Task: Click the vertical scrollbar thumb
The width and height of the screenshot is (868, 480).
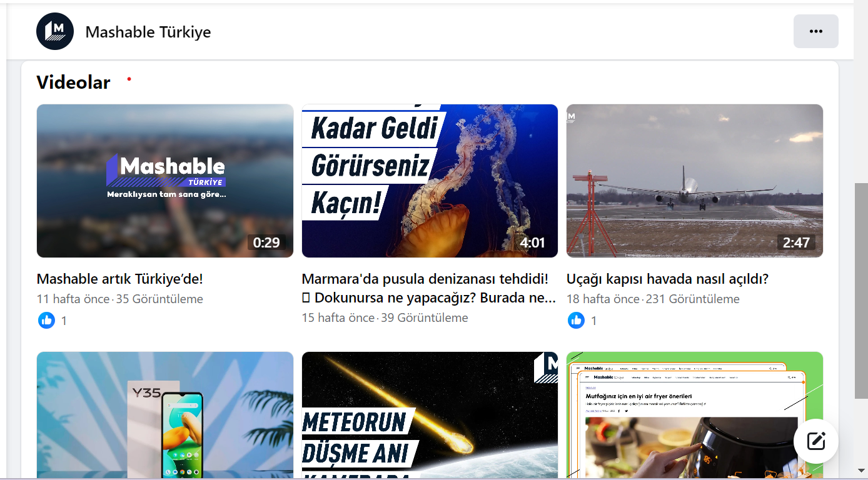Action: pos(861,291)
